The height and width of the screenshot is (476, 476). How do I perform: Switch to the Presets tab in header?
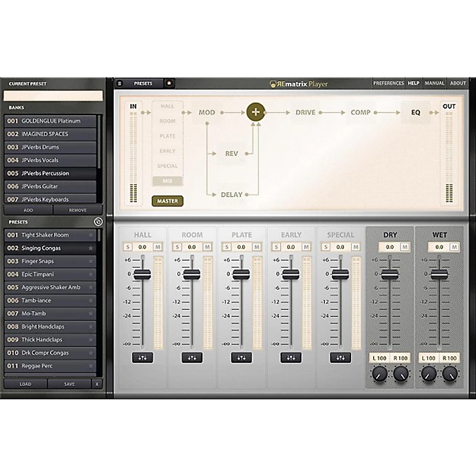tap(143, 83)
